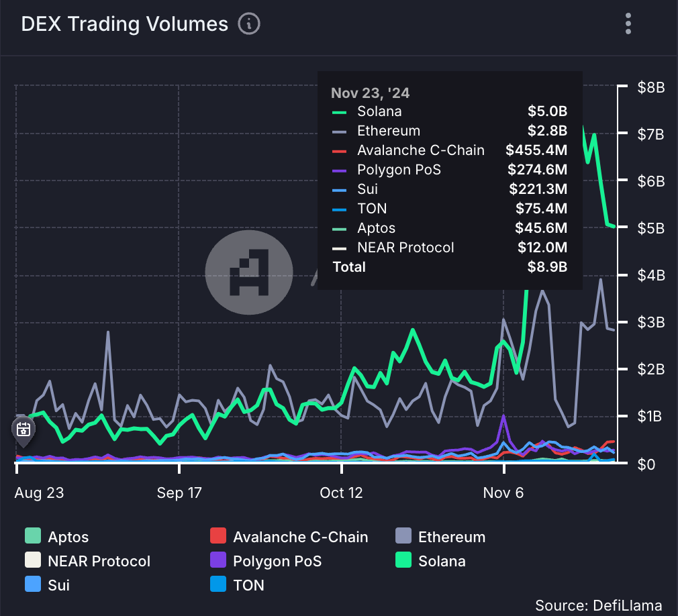Click the Aug 23 x-axis label

pos(39,493)
